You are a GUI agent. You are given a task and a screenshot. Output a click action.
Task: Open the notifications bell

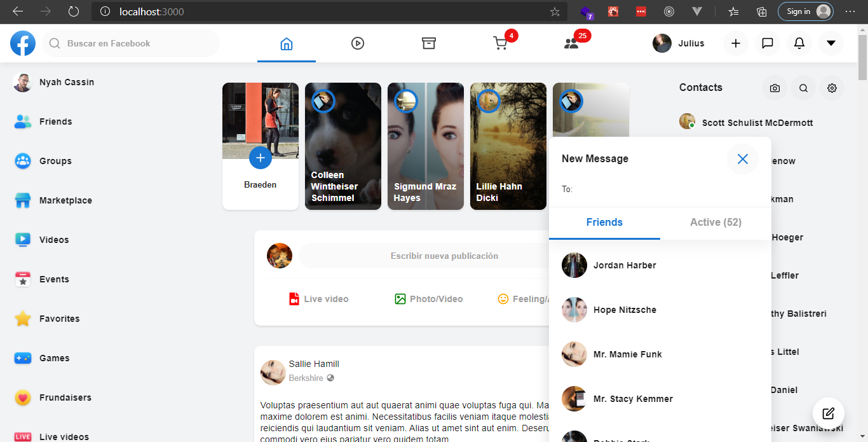tap(799, 43)
